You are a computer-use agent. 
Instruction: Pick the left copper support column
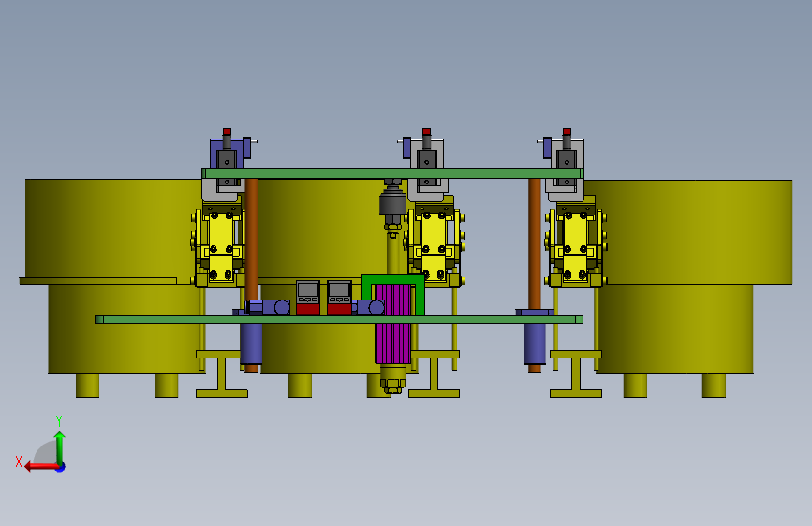pos(251,243)
